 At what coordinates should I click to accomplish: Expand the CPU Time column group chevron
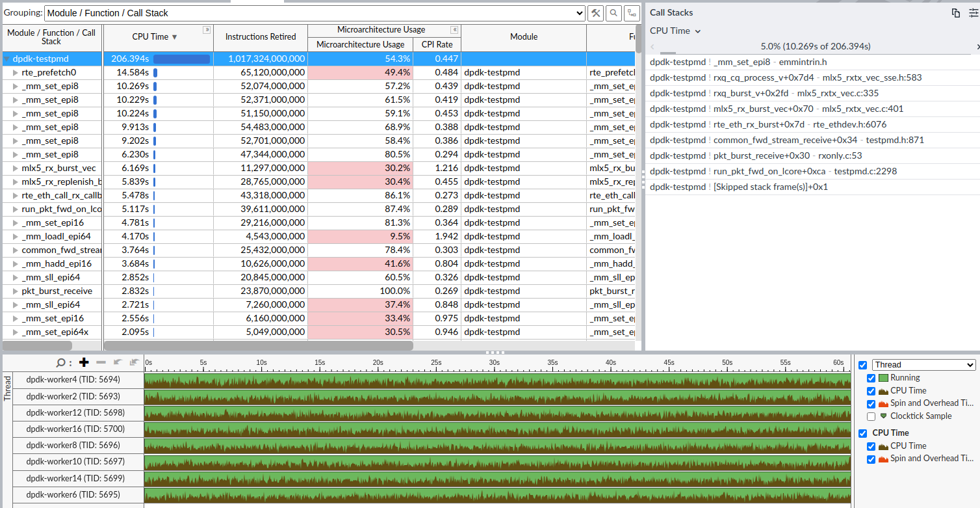tap(207, 30)
